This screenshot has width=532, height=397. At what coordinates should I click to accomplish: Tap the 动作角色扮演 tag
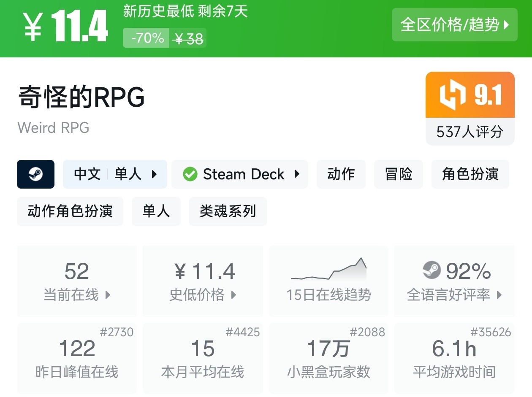70,211
